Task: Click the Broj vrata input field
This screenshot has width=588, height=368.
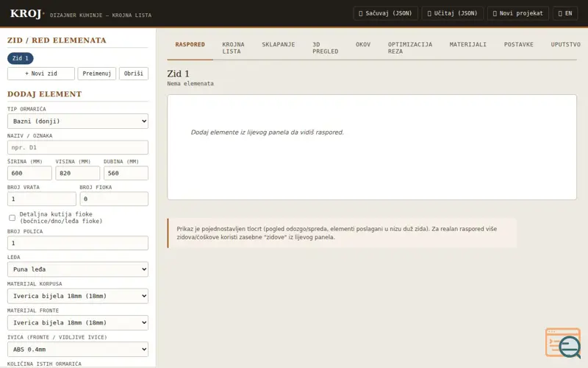Action: 42,199
